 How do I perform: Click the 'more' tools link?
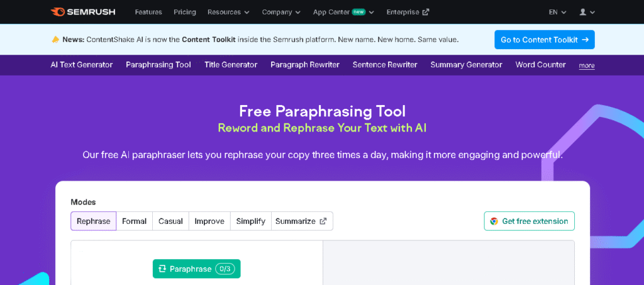tap(587, 65)
